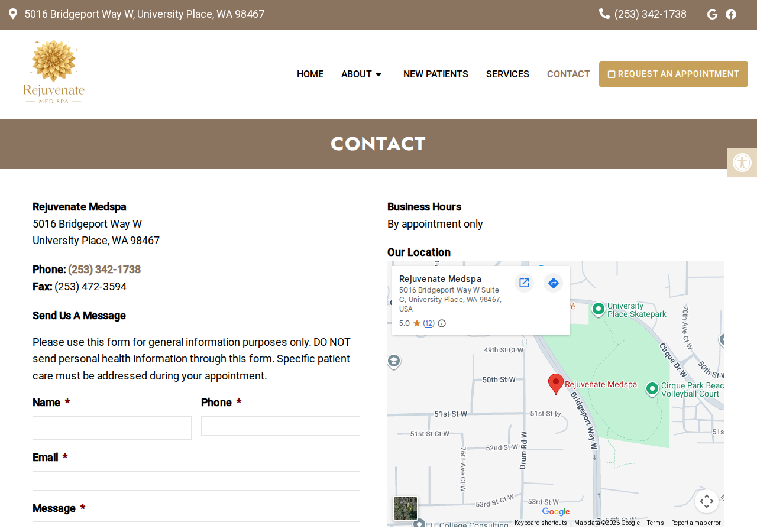Click the phone icon in the top bar

click(x=604, y=14)
